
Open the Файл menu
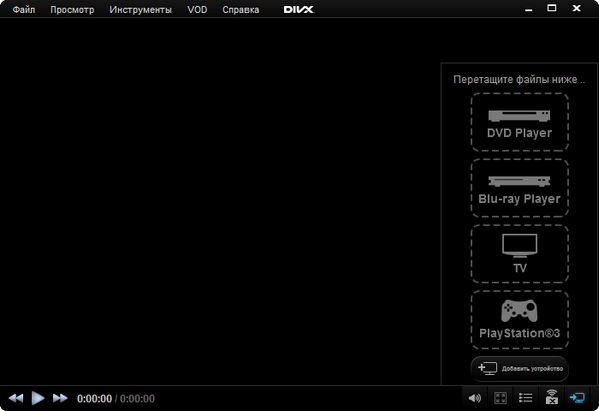coord(24,10)
